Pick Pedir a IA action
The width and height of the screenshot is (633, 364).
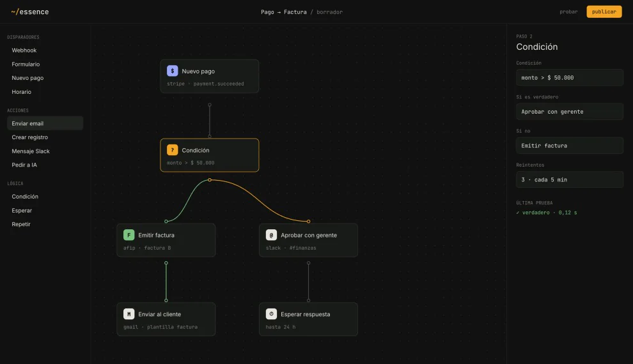coord(45,165)
